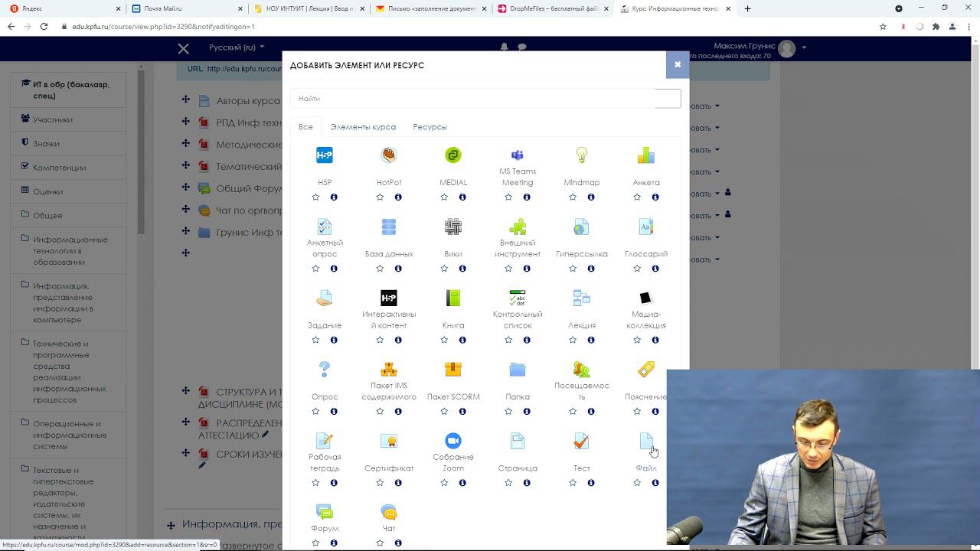Switch to Почта Mail.ru browser tab
980x551 pixels.
point(186,8)
